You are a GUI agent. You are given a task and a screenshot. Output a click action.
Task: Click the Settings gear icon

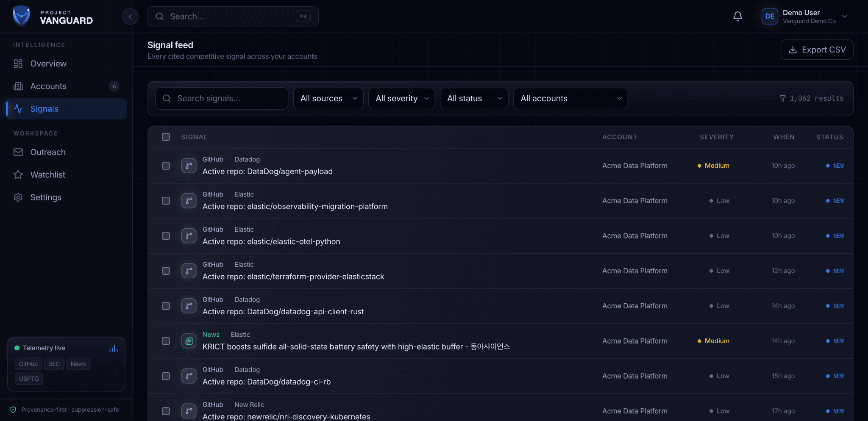tap(18, 197)
